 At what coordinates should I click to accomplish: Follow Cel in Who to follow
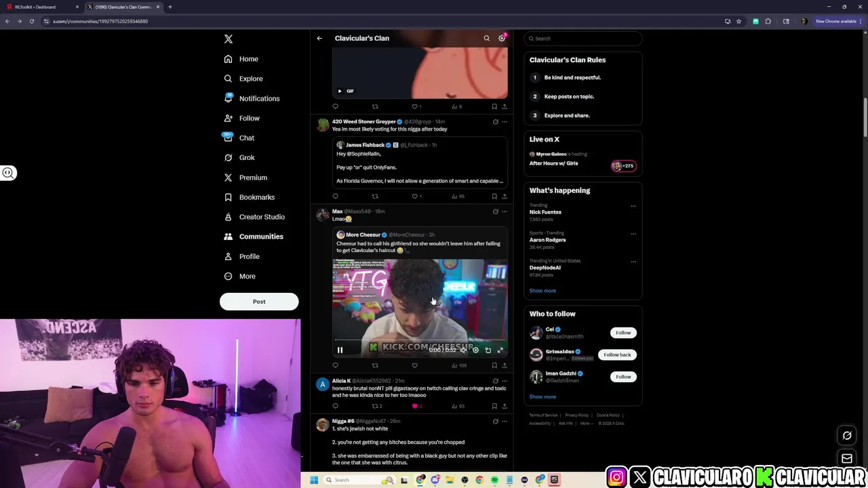click(x=623, y=333)
